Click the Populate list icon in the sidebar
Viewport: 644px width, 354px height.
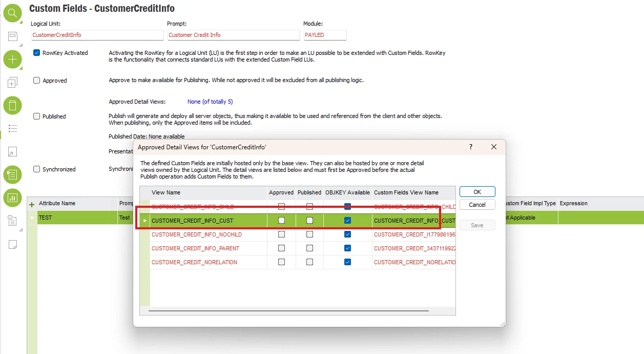point(13,175)
